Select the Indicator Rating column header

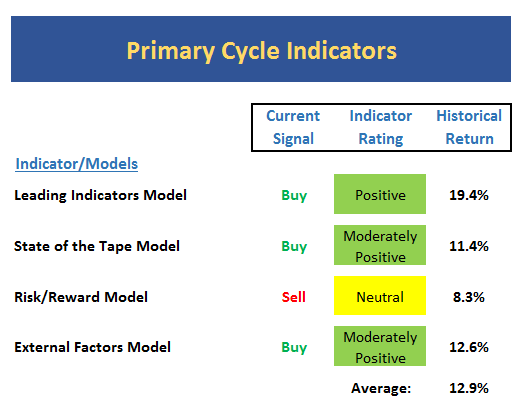tap(381, 127)
